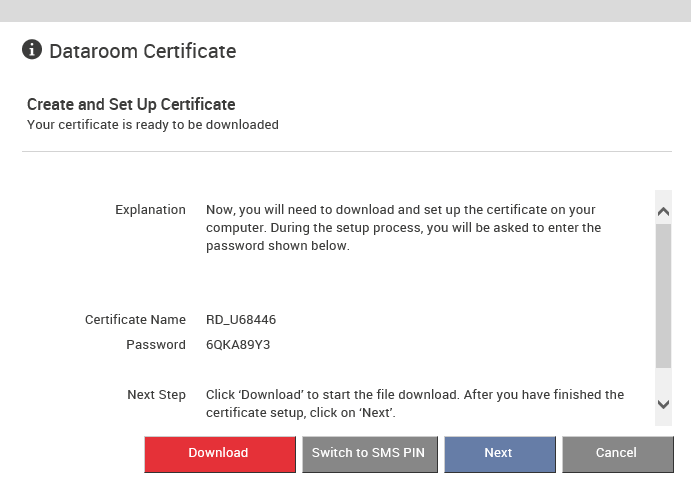
Task: Click the scrollbar up arrow
Action: coord(663,212)
